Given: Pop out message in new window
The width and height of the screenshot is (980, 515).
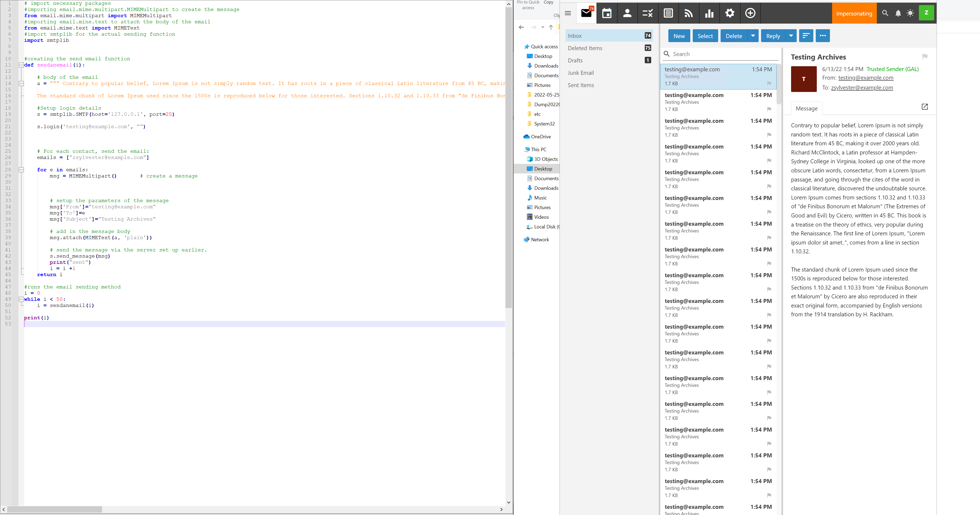Looking at the screenshot, I should (x=925, y=107).
